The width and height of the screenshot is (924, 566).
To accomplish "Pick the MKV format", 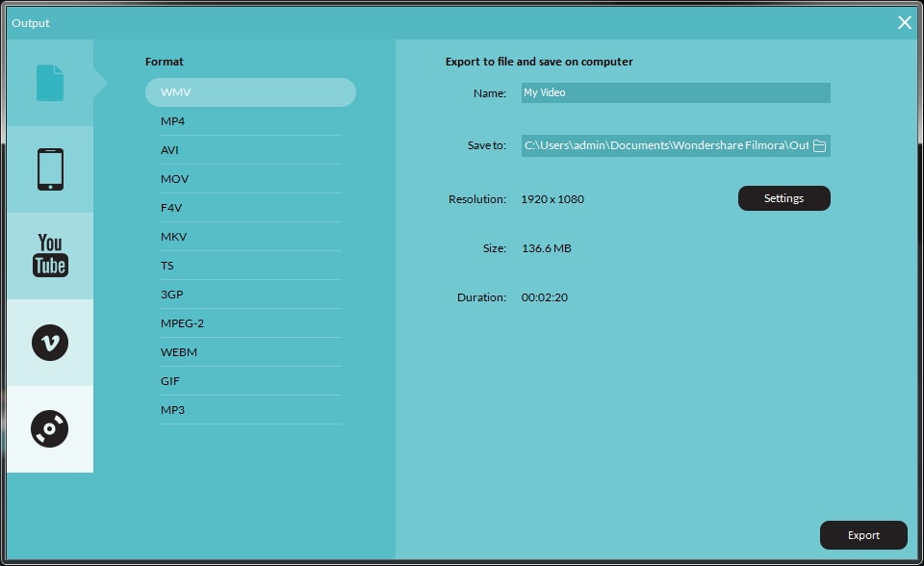I will coord(250,237).
